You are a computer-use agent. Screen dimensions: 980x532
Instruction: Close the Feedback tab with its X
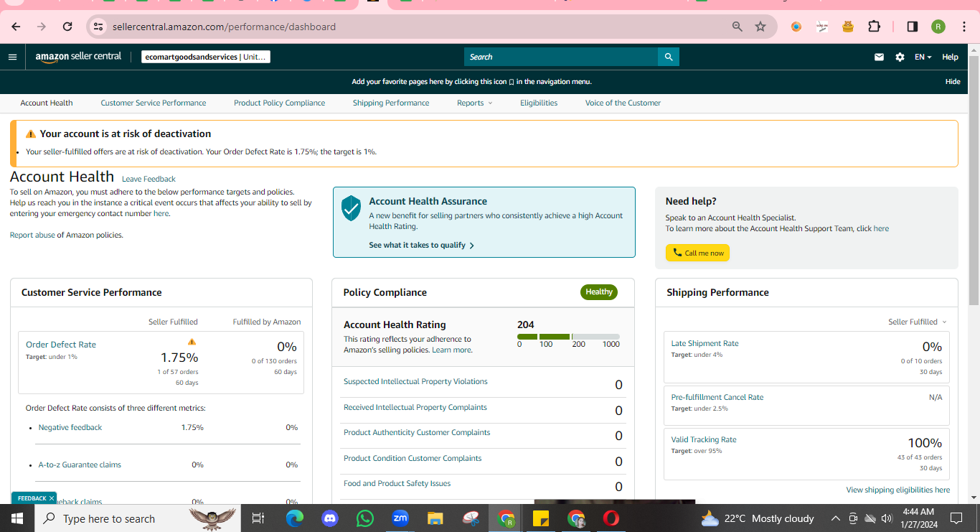[52, 498]
